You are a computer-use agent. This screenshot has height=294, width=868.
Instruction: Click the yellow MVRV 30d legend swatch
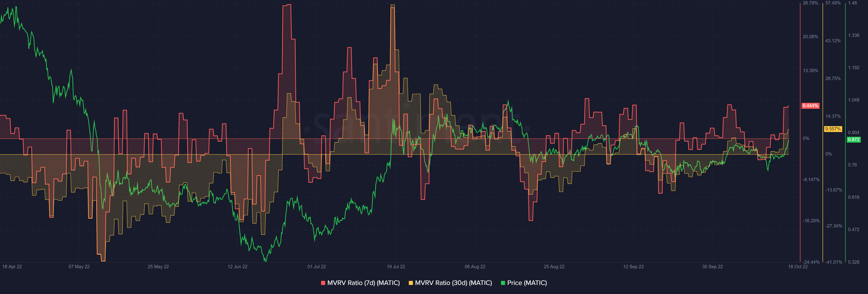(x=411, y=283)
